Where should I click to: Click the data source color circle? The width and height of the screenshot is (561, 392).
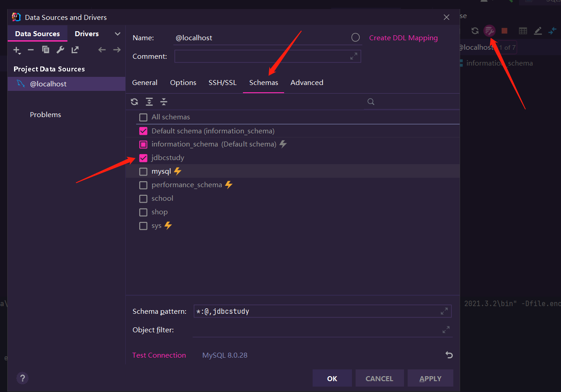click(x=356, y=38)
